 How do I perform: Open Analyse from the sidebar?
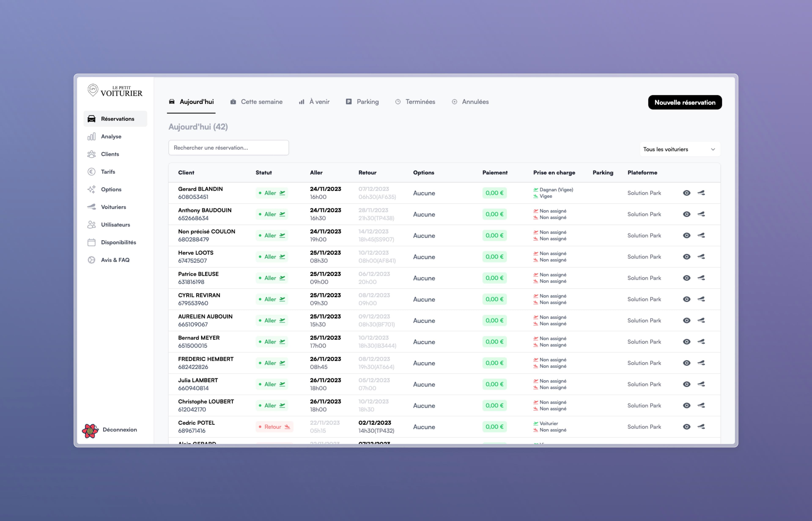111,136
